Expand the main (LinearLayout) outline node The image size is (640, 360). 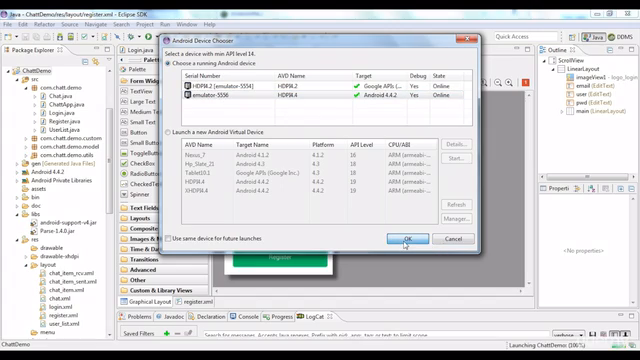click(562, 111)
